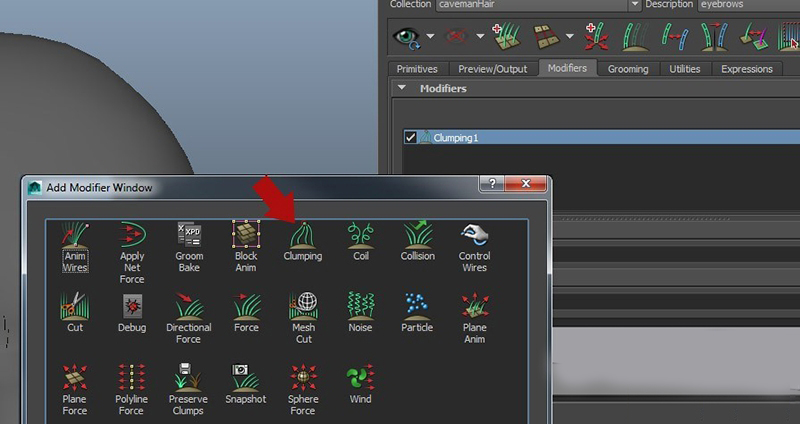Screen dimensions: 800x424
Task: Choose the Mesh Cut modifier
Action: [x=304, y=318]
